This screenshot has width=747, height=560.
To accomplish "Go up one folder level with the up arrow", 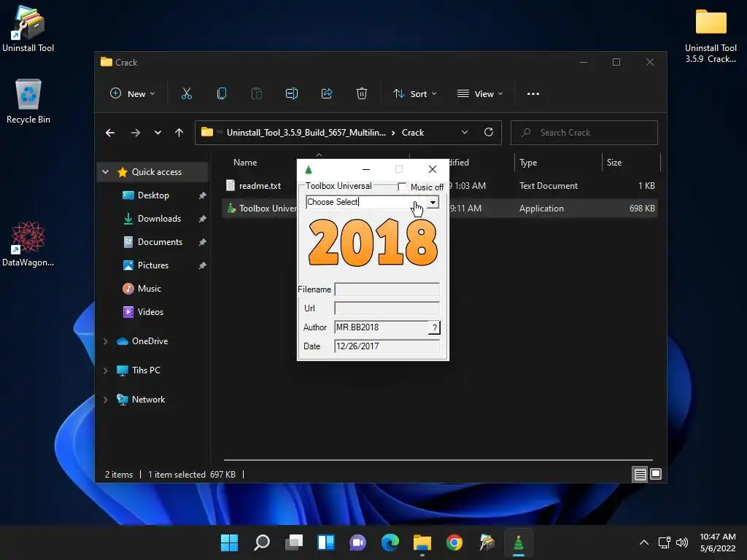I will [x=179, y=133].
